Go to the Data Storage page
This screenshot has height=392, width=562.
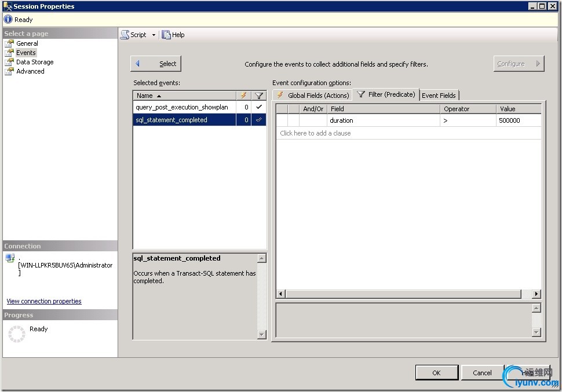tap(35, 62)
